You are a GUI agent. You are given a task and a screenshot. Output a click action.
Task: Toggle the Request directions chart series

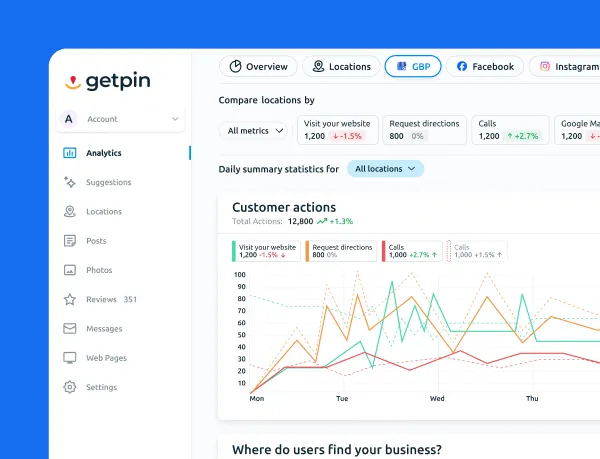(x=341, y=251)
